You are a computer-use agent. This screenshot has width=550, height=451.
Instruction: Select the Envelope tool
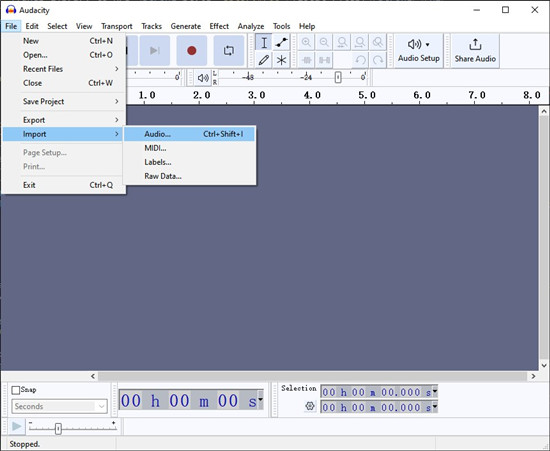pos(281,43)
